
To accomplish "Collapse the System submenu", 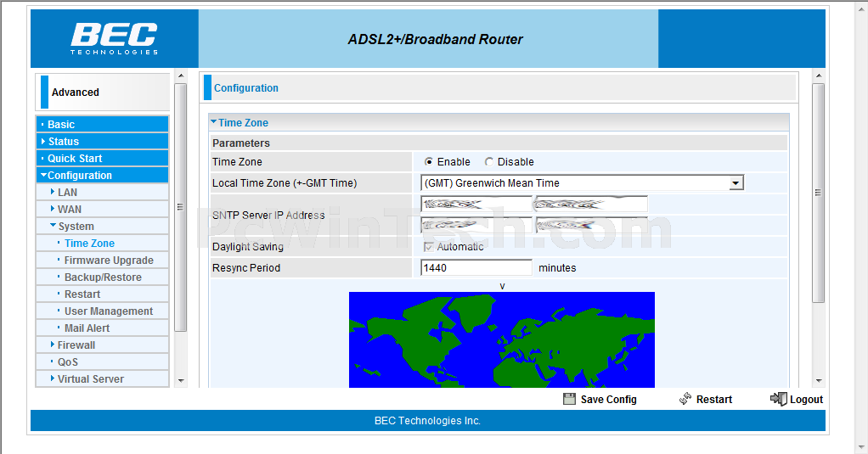I will point(75,227).
